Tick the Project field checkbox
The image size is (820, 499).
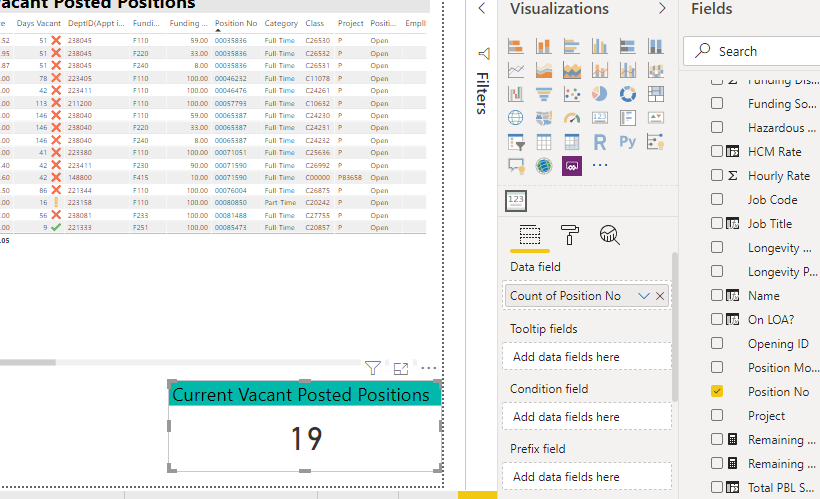[717, 415]
